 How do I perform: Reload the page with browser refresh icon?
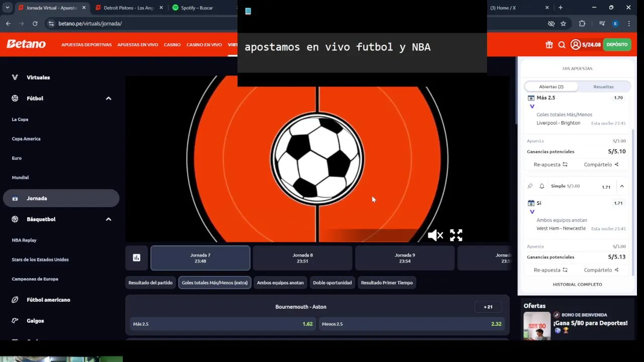tap(35, 24)
